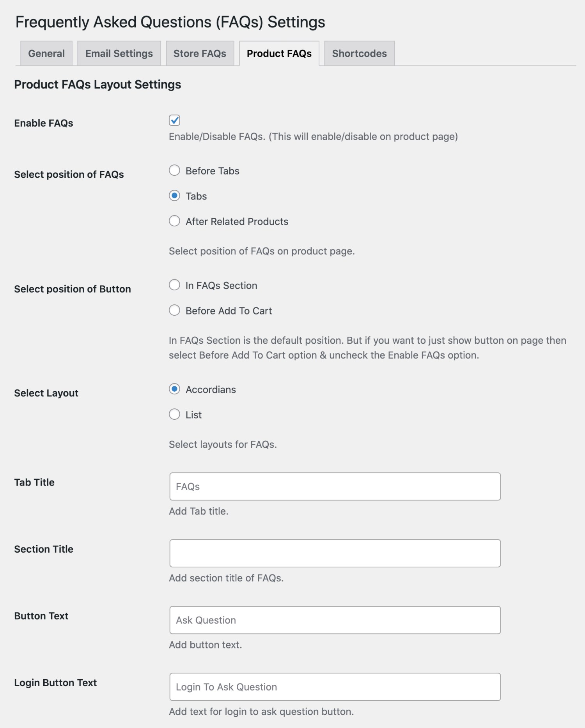Viewport: 585px width, 728px height.
Task: Click the Login Button Text field
Action: click(335, 687)
